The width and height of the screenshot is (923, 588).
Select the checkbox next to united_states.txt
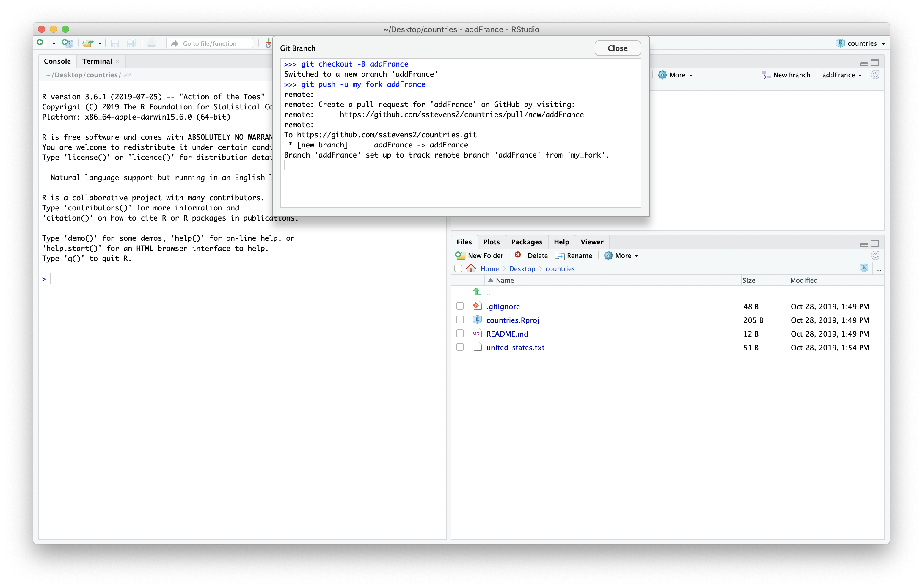[460, 347]
